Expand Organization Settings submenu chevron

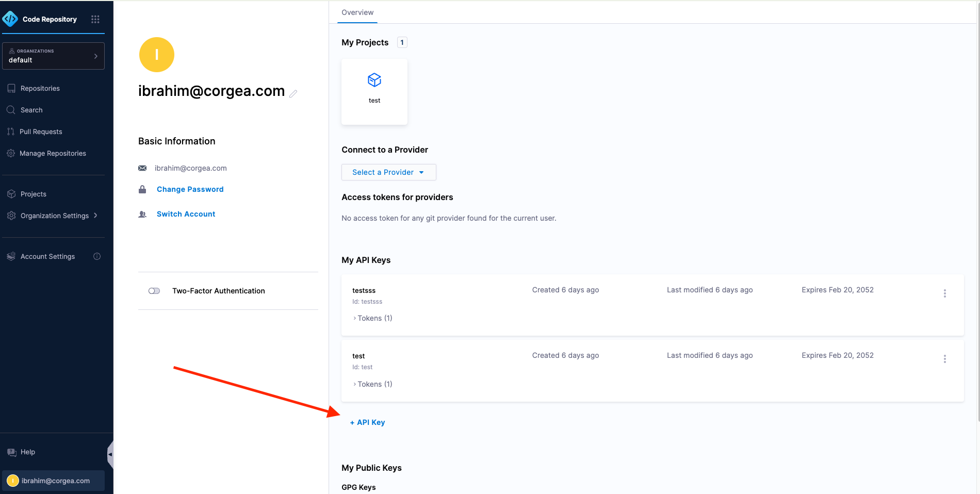tap(95, 216)
